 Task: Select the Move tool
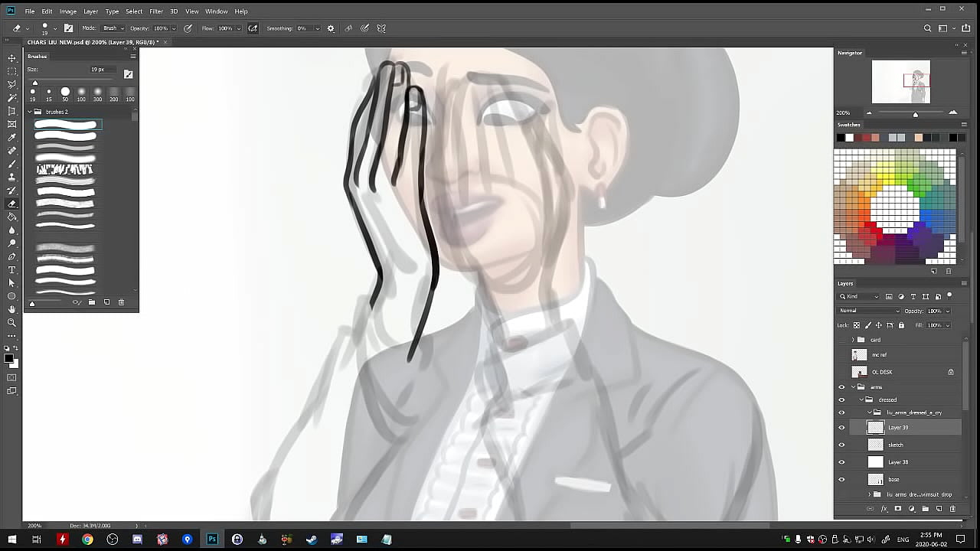(x=11, y=58)
